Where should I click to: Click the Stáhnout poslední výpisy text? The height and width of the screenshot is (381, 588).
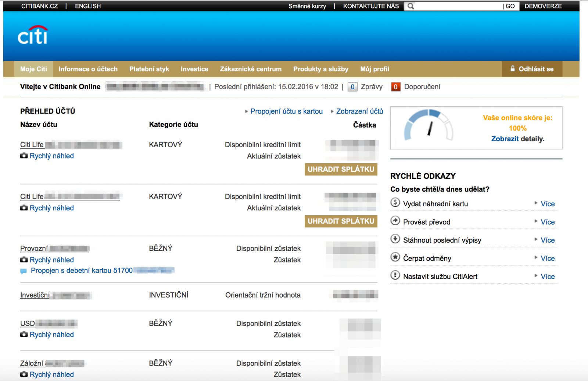click(442, 240)
